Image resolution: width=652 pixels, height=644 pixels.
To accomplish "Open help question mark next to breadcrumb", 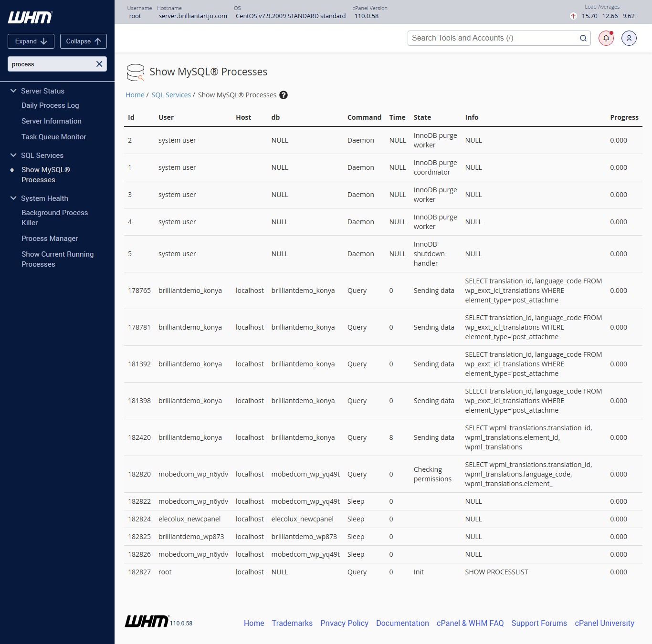I will pyautogui.click(x=284, y=95).
